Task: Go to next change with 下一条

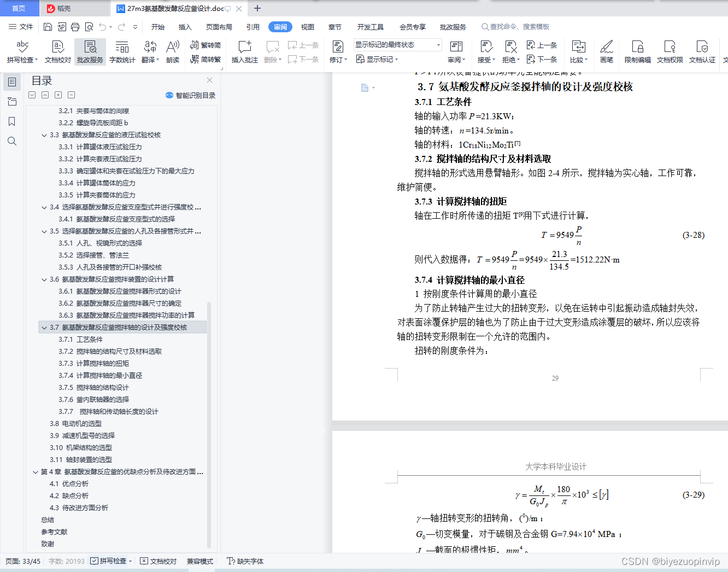Action: 542,59
